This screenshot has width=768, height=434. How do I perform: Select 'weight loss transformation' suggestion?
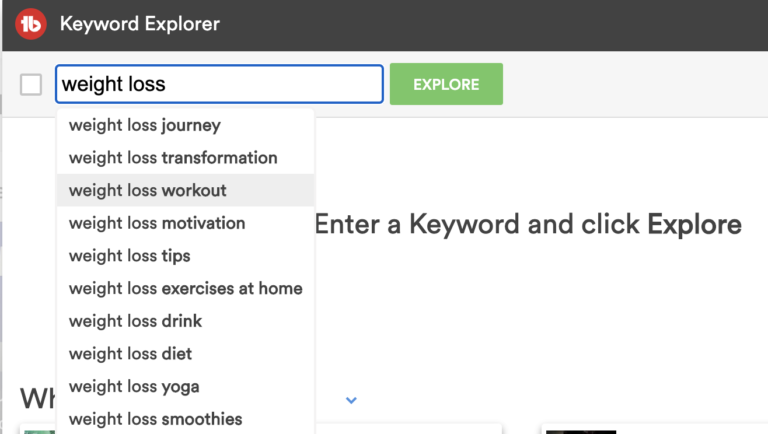[x=186, y=158]
